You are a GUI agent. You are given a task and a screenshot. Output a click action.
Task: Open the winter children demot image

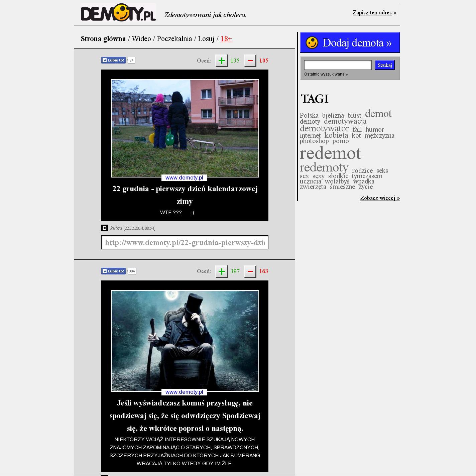coord(185,128)
